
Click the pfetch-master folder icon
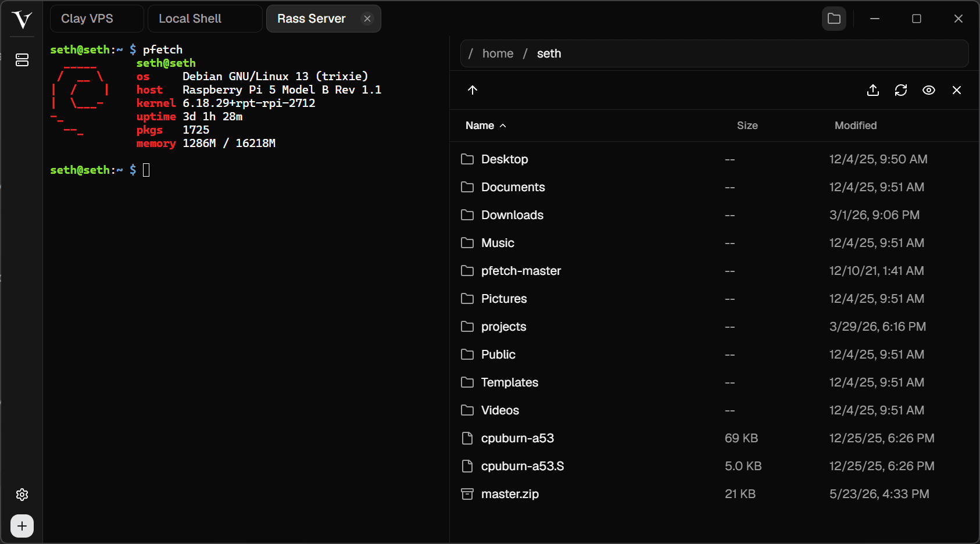pyautogui.click(x=467, y=271)
